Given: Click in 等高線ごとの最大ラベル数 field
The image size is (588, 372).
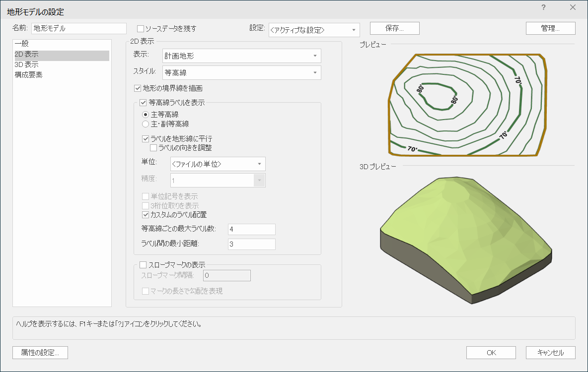Looking at the screenshot, I should [251, 229].
